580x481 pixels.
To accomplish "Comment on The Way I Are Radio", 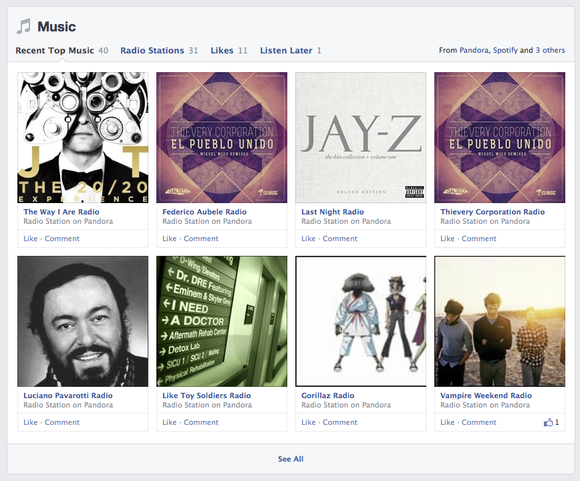I will tap(62, 239).
